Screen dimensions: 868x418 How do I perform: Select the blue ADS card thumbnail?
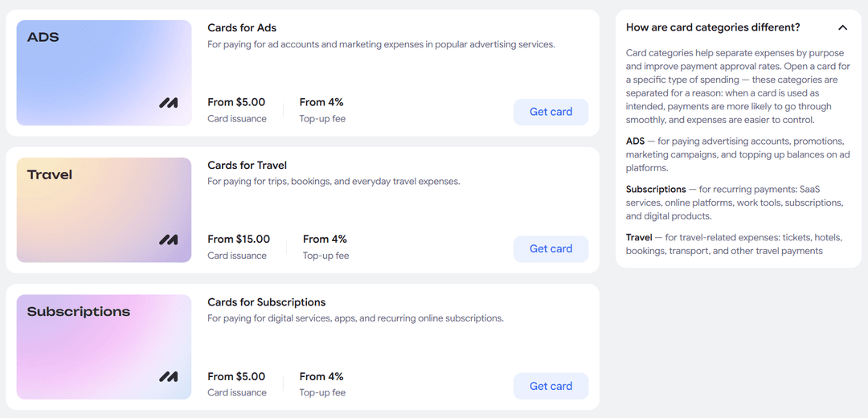(x=104, y=73)
